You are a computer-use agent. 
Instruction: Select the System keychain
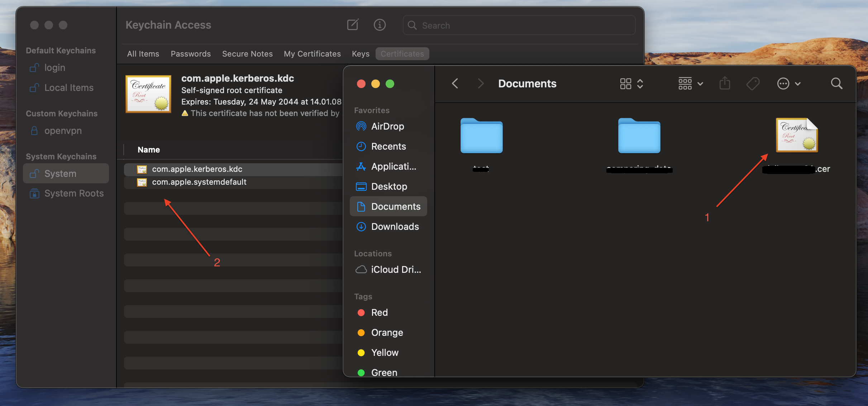coord(66,174)
